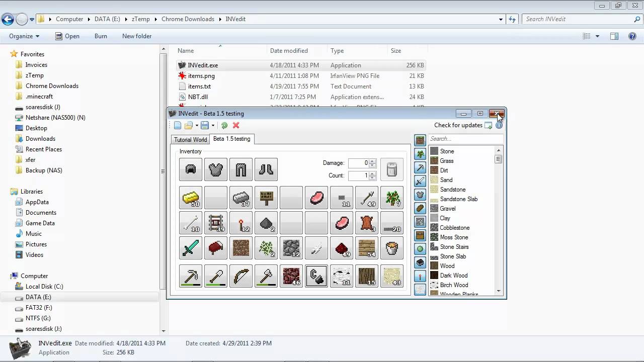Select the flint and steel slot
This screenshot has width=644, height=362.
316,276
